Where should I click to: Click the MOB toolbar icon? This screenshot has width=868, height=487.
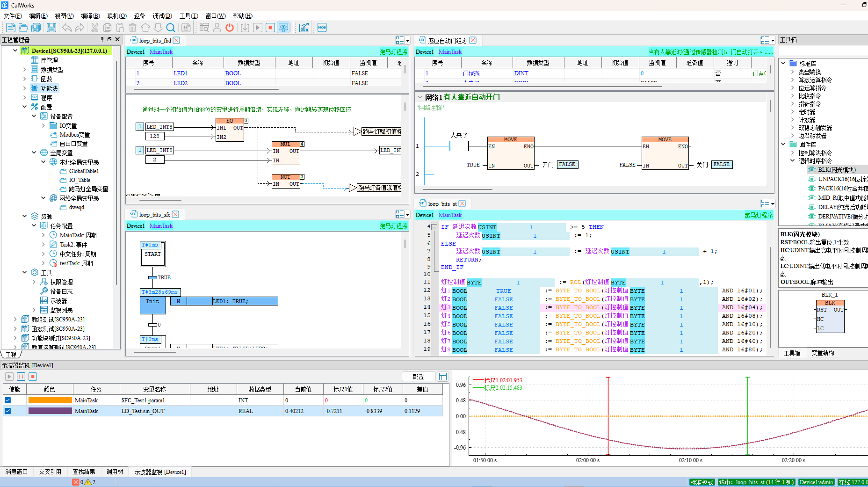[322, 28]
